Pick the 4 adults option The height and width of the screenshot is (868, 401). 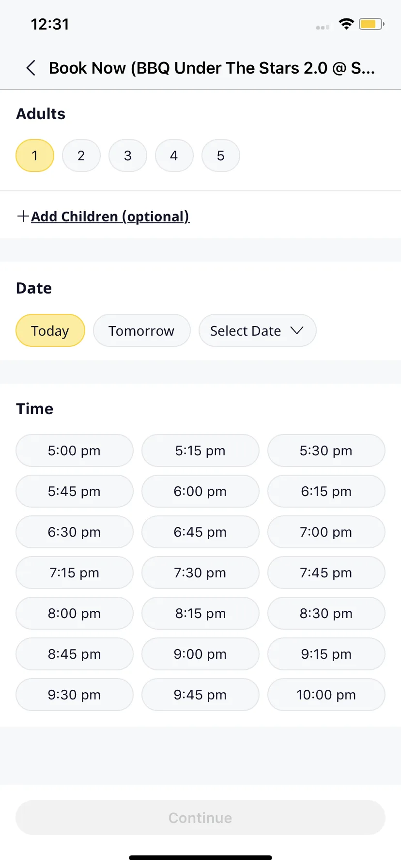tap(174, 155)
